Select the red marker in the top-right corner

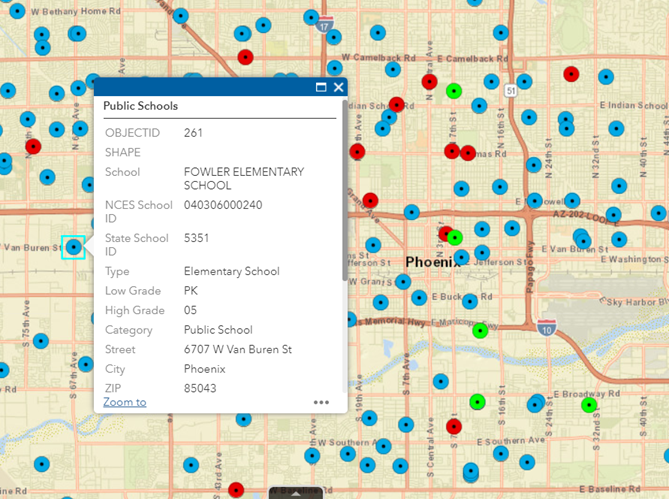pyautogui.click(x=571, y=73)
